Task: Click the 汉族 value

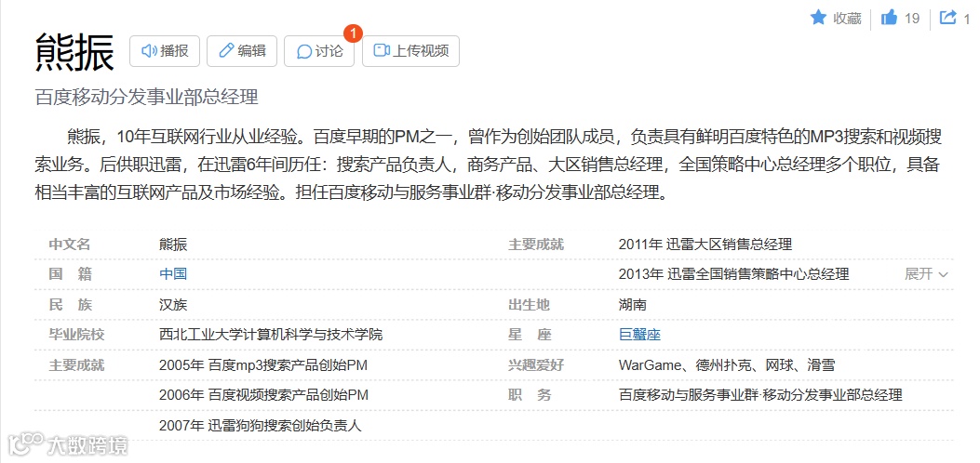Action: click(x=173, y=305)
